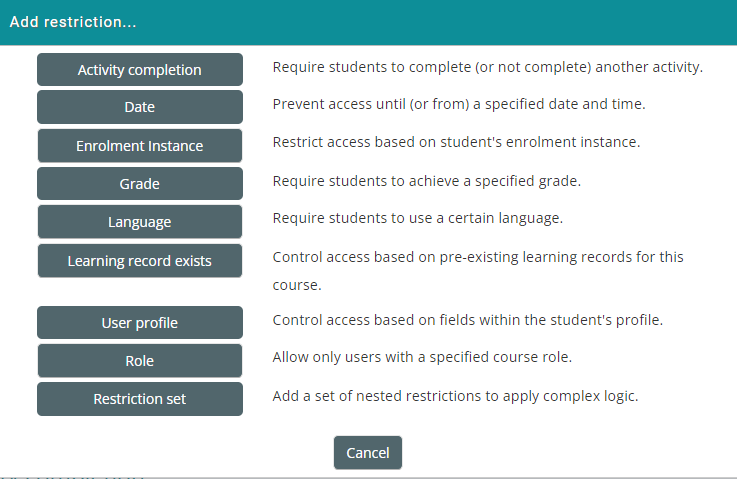Click the 'achieve a specified grade' description
Viewport: 737px width, 479px height.
pyautogui.click(x=427, y=181)
